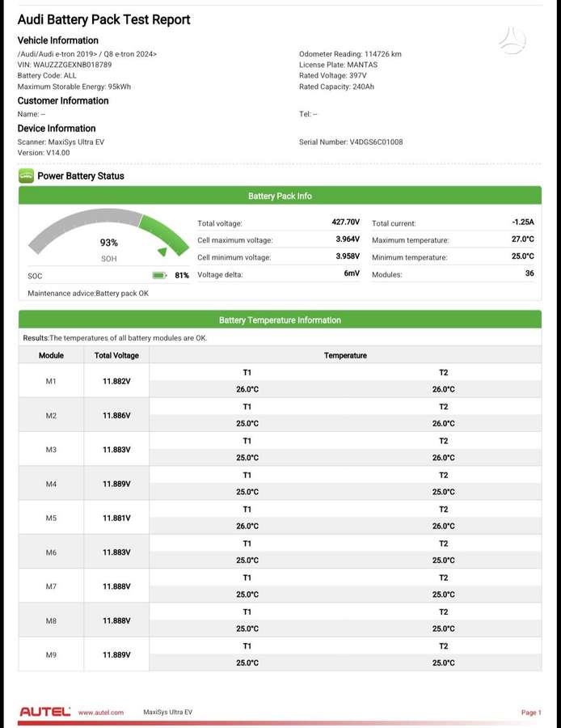
Task: Click Modules count value 36
Action: click(529, 273)
